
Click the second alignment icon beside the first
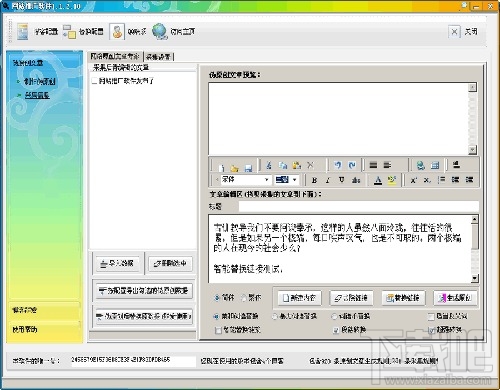tap(387, 165)
